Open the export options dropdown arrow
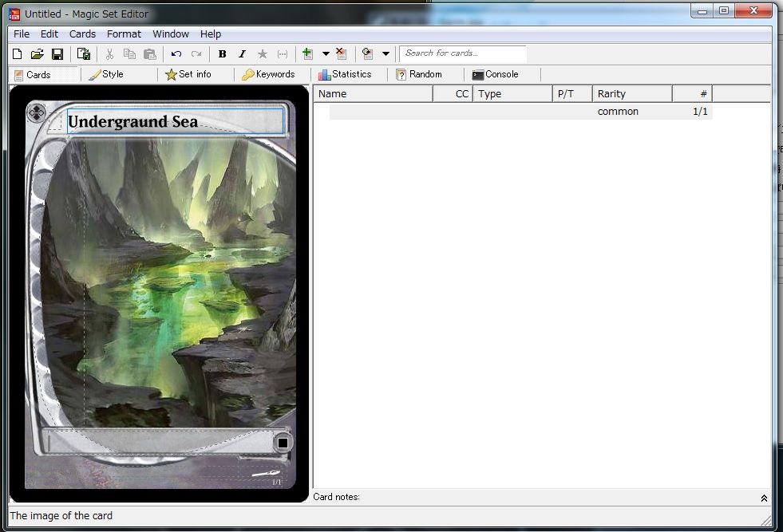This screenshot has height=532, width=783. pos(385,53)
